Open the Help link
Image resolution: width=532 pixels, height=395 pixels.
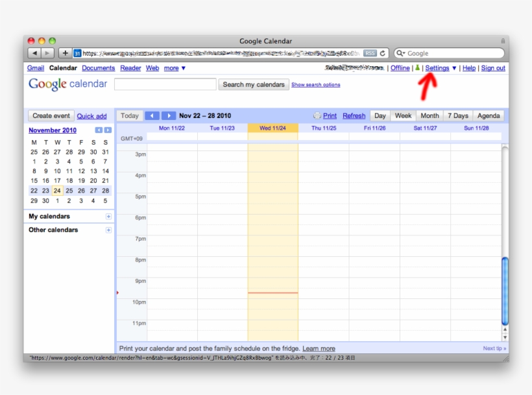coord(469,68)
